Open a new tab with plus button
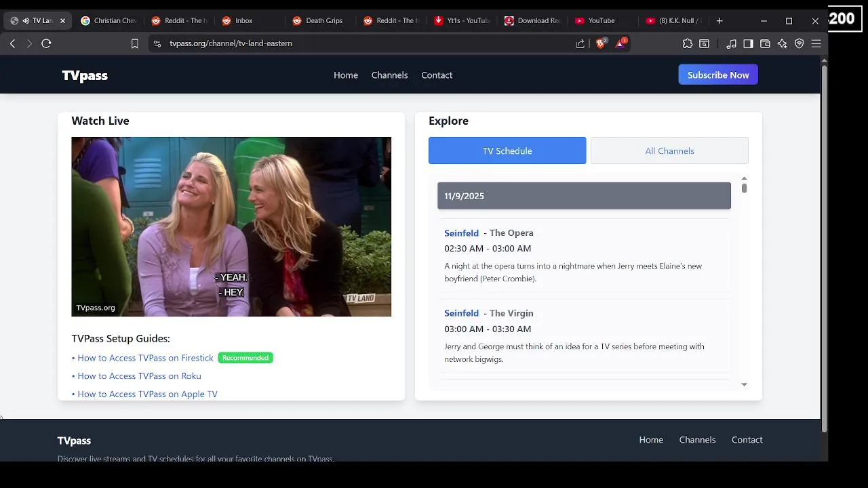 tap(719, 20)
